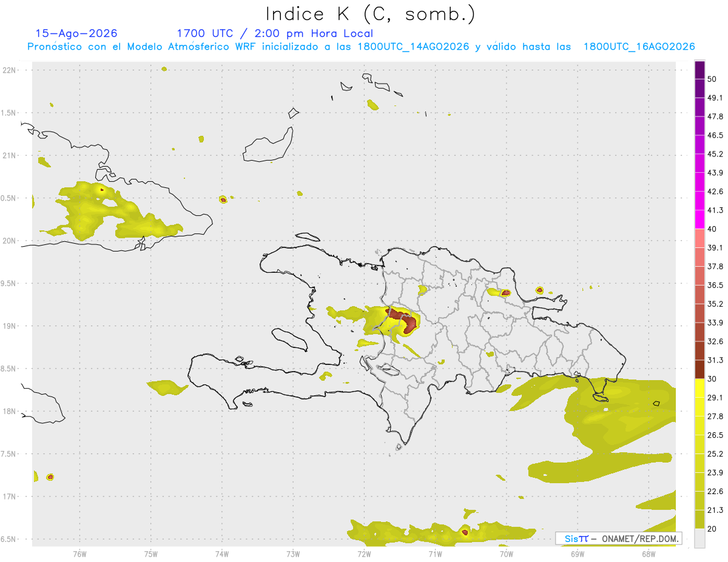Click the "22N" latitude label
The image size is (728, 562).
pos(9,70)
